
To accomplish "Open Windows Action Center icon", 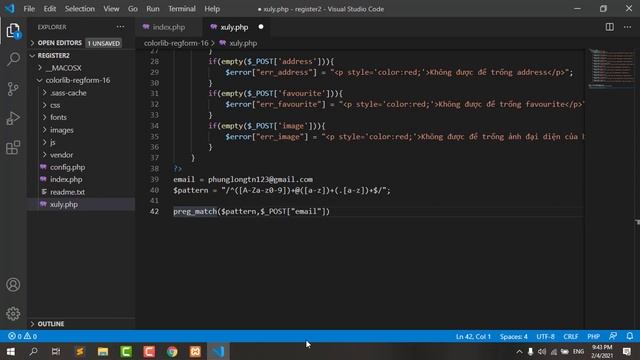I will click(627, 351).
